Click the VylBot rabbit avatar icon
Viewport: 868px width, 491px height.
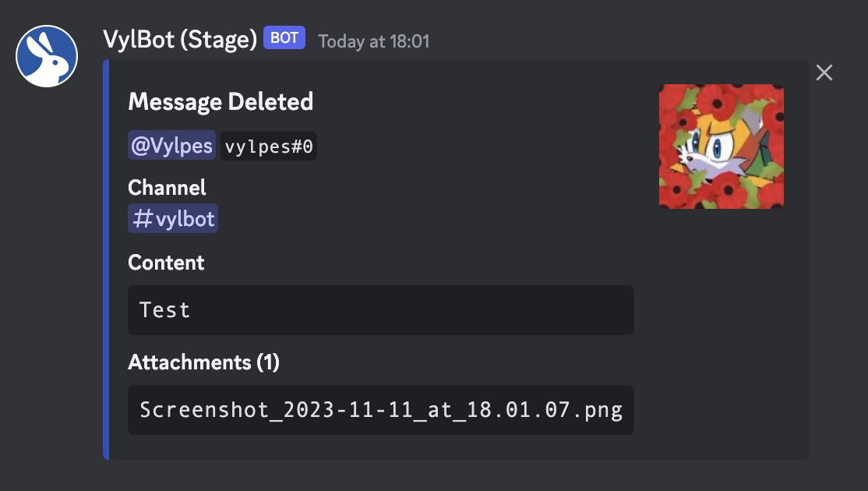click(x=47, y=56)
